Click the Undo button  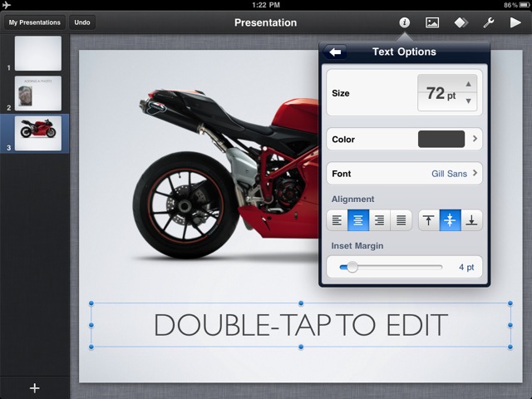point(82,22)
